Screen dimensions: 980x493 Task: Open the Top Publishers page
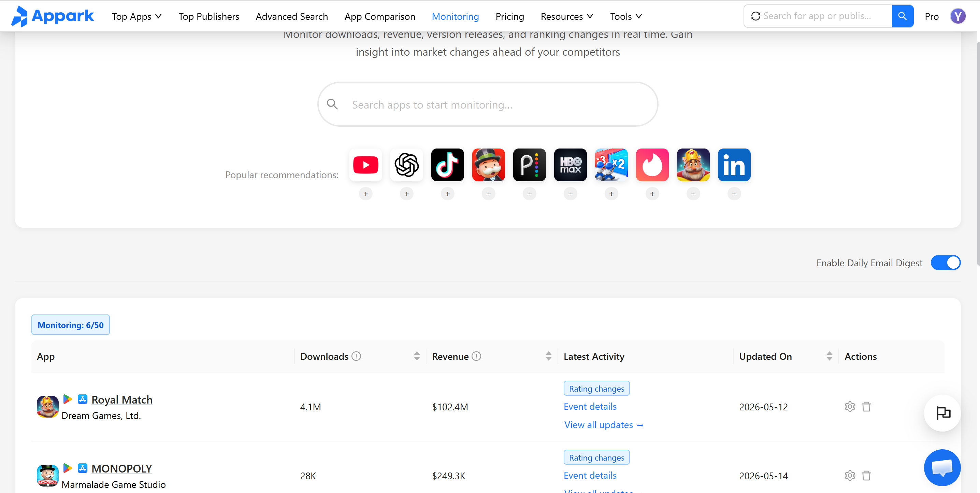(x=209, y=16)
